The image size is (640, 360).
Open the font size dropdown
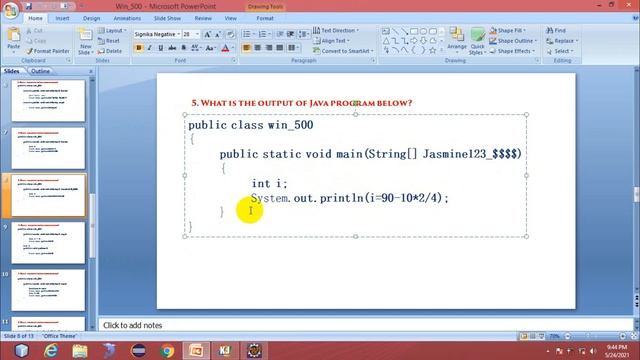pos(198,34)
